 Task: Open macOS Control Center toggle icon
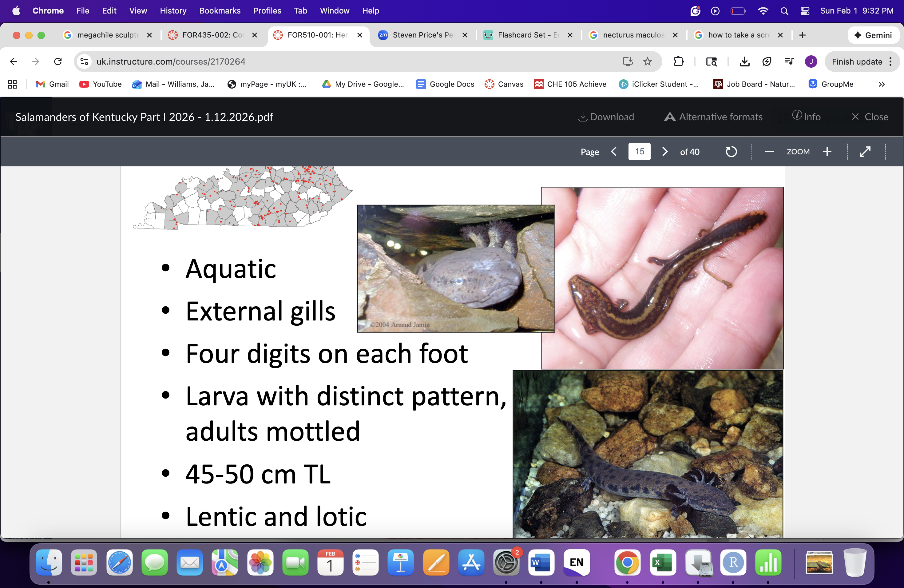coord(805,11)
